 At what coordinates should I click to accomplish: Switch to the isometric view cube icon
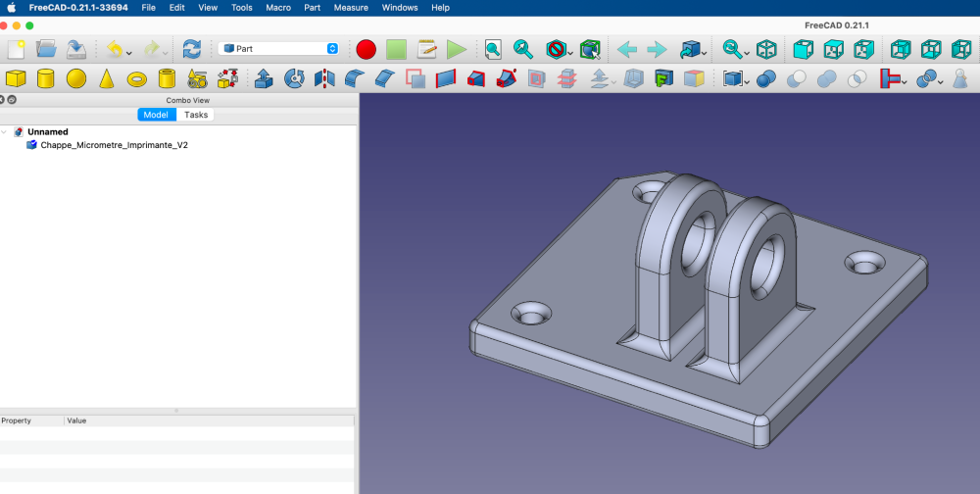767,48
